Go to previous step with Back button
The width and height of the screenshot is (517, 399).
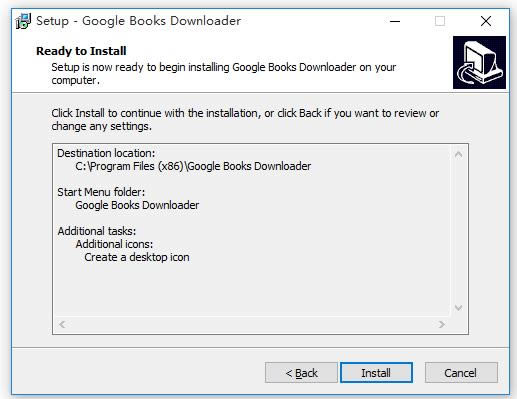tap(301, 373)
